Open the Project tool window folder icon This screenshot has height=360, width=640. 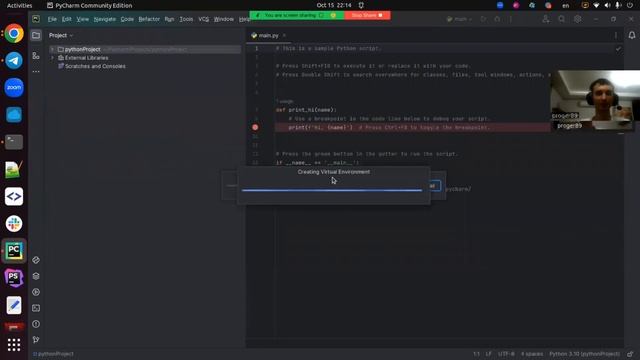(x=36, y=36)
